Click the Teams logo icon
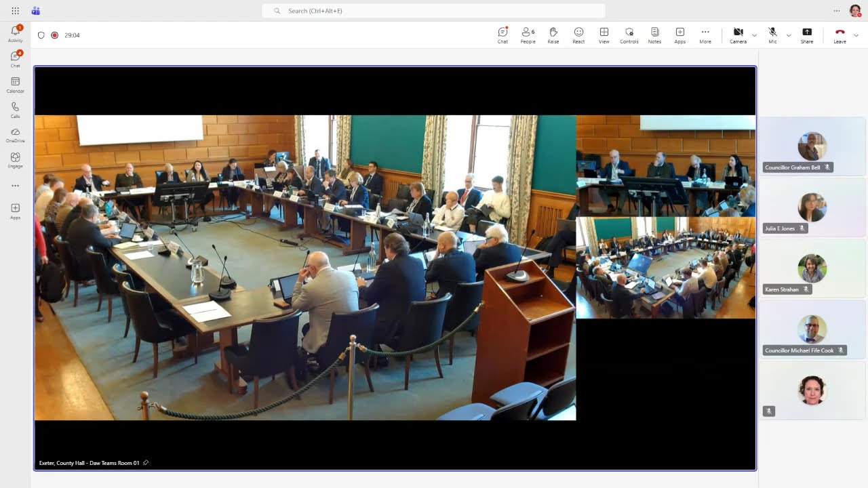This screenshot has height=488, width=868. (x=35, y=11)
